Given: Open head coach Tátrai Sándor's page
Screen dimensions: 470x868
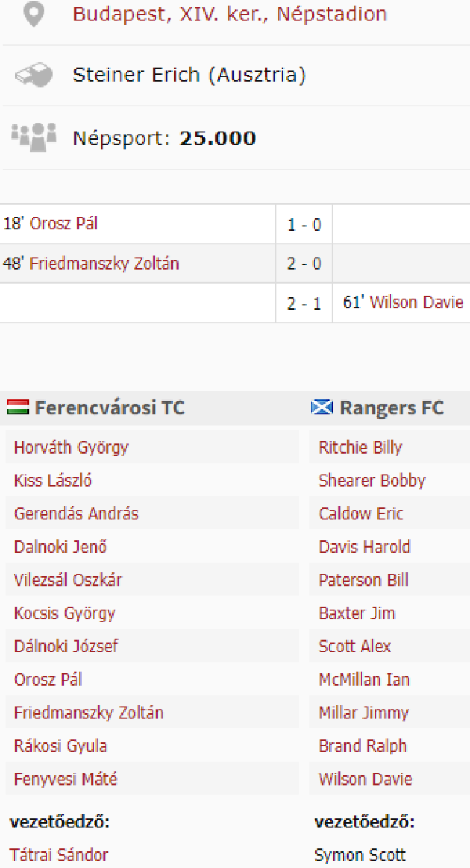Looking at the screenshot, I should 59,855.
